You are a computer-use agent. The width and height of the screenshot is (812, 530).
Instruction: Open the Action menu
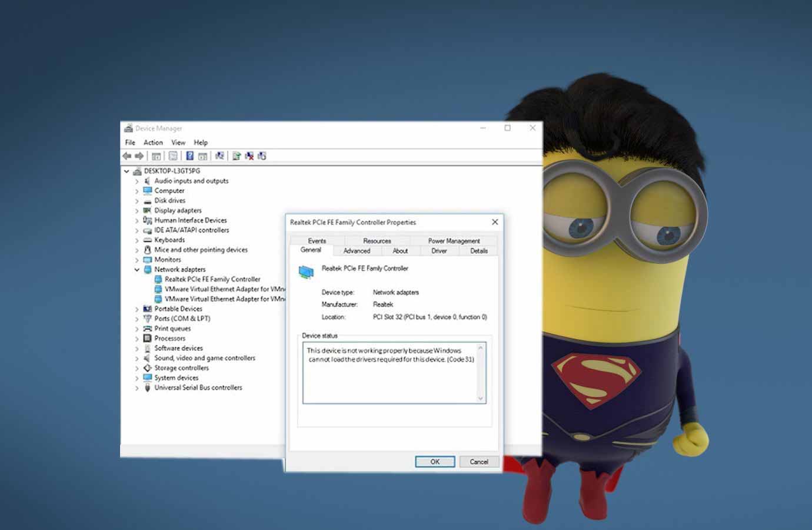(152, 142)
